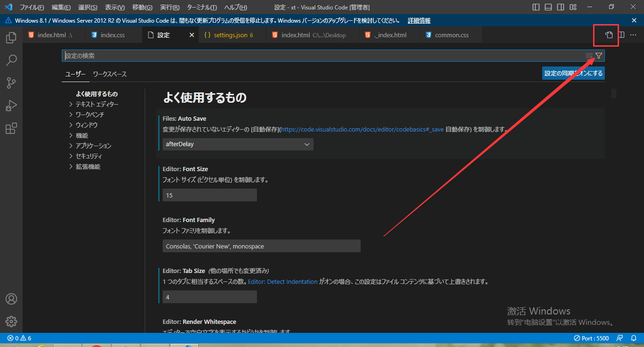Switch to the common.css tab
644x347 pixels.
point(452,35)
